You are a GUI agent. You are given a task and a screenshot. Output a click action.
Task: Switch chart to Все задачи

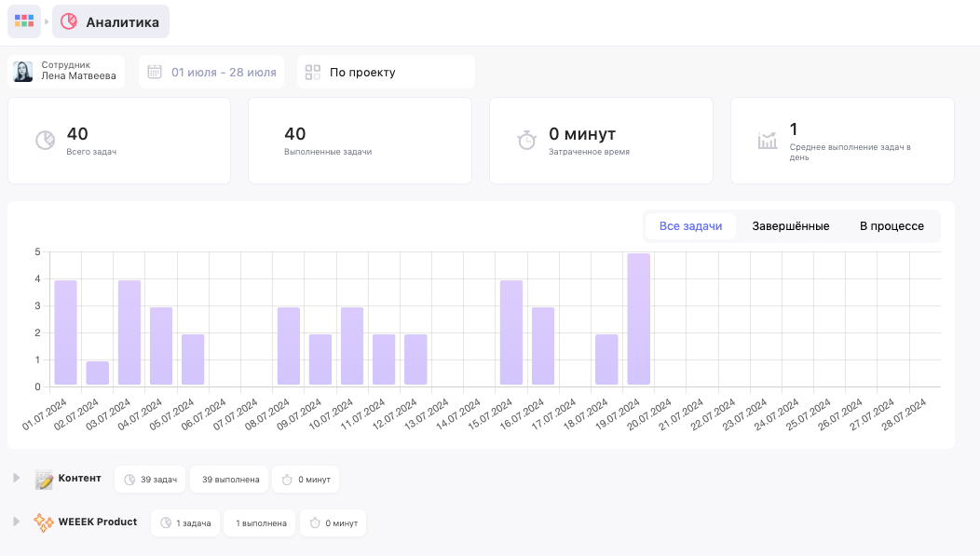tap(690, 226)
